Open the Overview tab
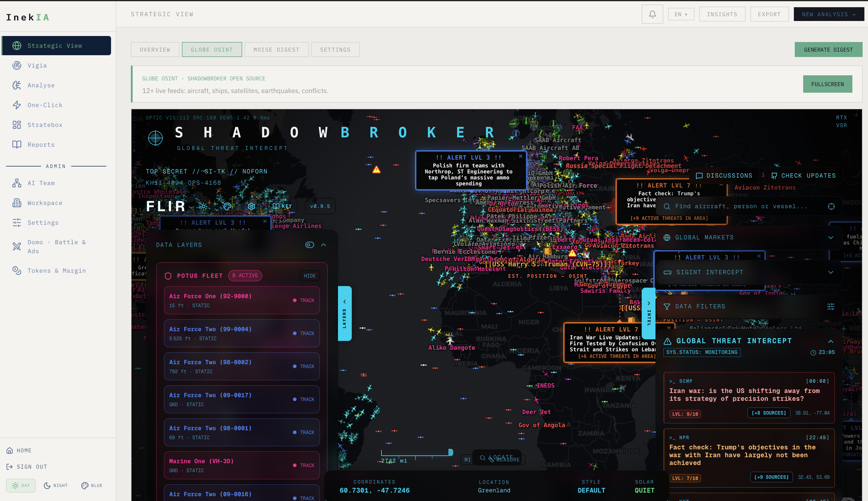 coord(155,49)
